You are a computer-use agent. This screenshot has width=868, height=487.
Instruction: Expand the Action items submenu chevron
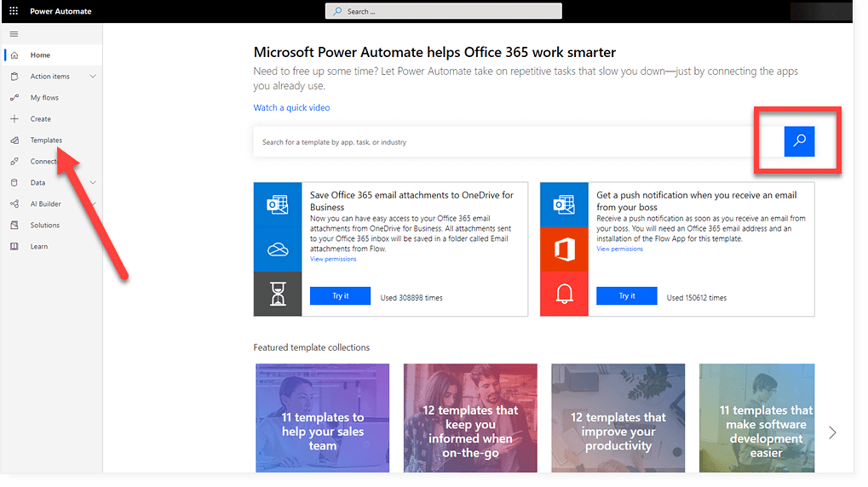(x=93, y=77)
